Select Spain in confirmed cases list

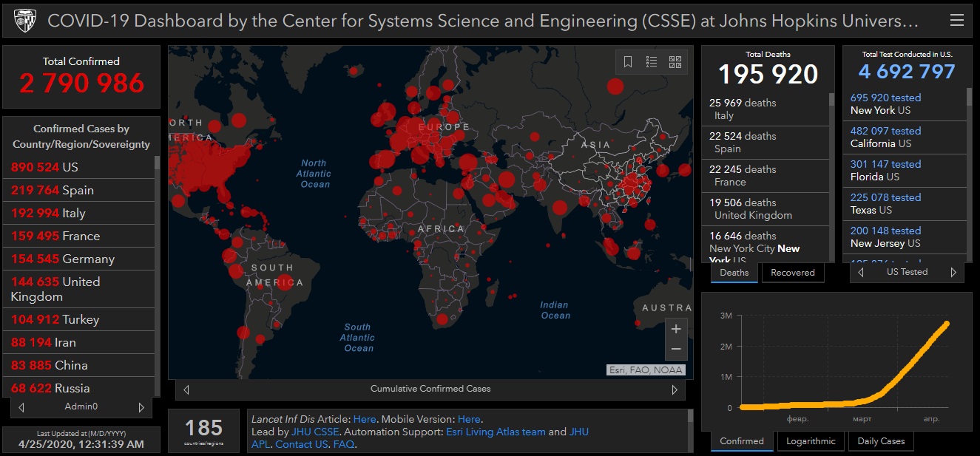[x=78, y=190]
